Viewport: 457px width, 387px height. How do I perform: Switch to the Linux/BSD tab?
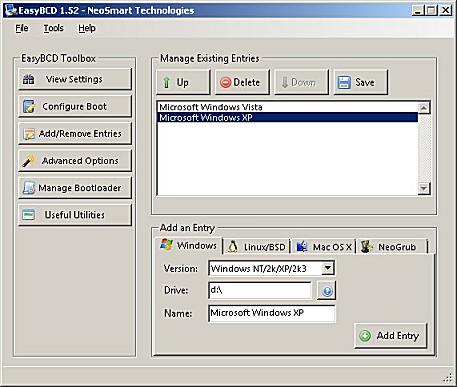256,247
